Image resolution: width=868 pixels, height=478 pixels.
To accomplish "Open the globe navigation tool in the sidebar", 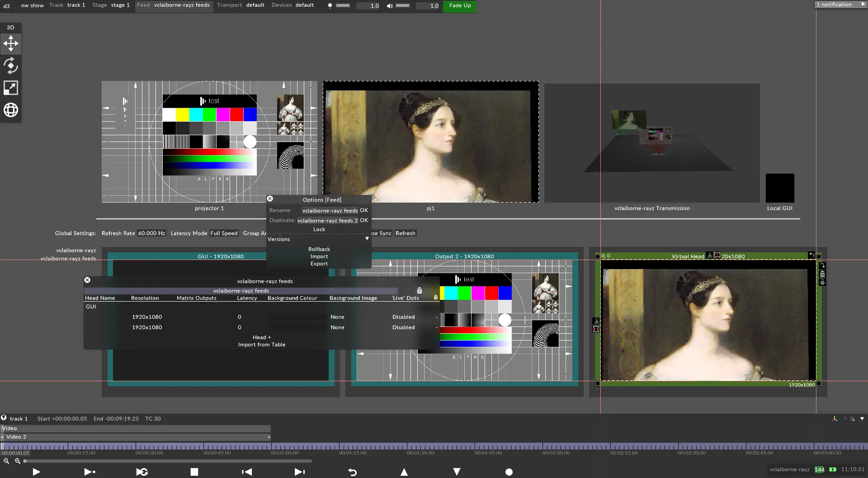I will point(10,109).
